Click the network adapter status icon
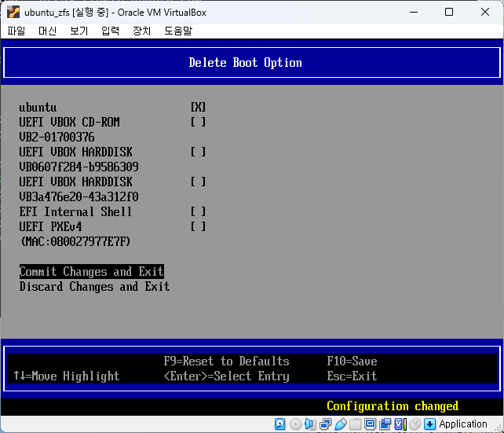The width and height of the screenshot is (504, 433). pyautogui.click(x=325, y=424)
